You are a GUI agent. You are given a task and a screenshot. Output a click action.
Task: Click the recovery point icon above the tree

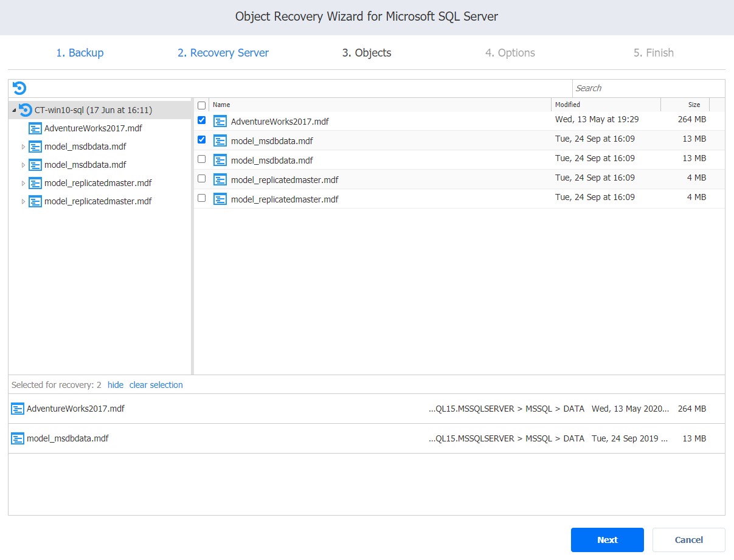click(19, 88)
